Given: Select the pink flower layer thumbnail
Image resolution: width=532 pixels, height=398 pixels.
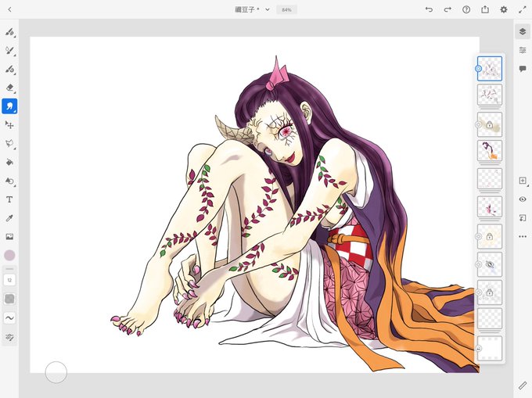Looking at the screenshot, I should click(490, 206).
